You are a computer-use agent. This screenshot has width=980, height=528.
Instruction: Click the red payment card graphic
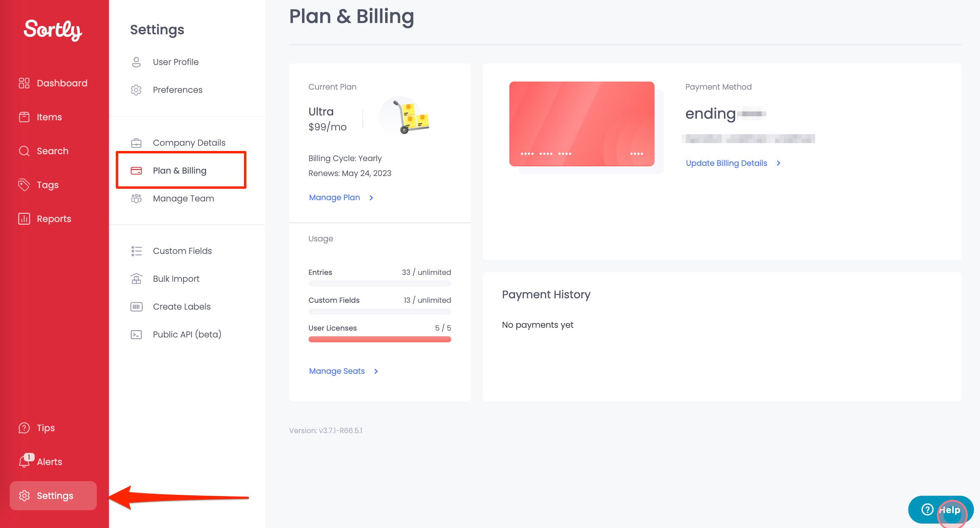tap(582, 123)
